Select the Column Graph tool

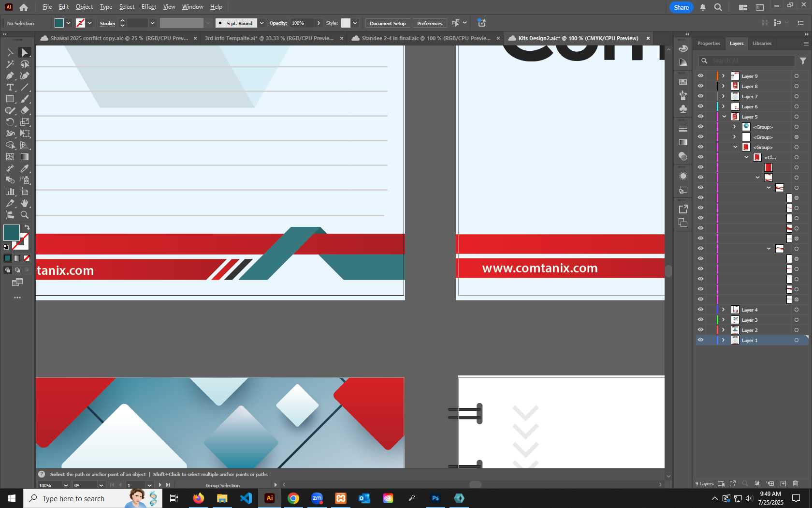pos(10,192)
